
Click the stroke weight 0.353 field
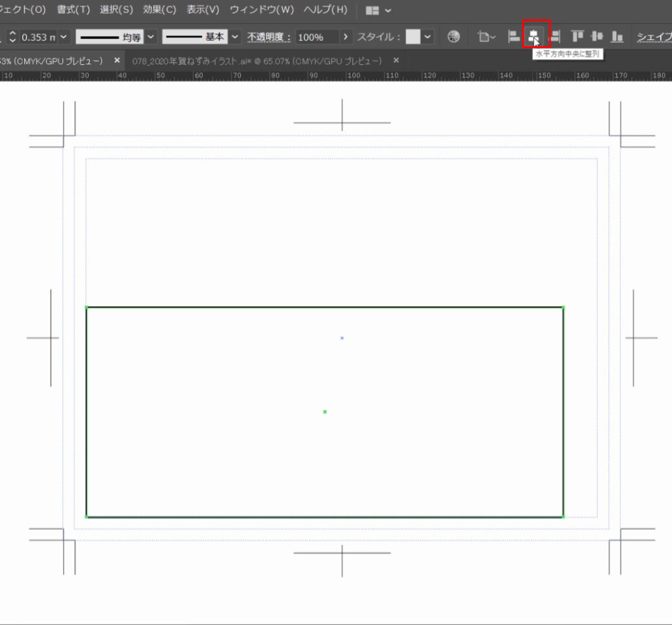tap(39, 37)
